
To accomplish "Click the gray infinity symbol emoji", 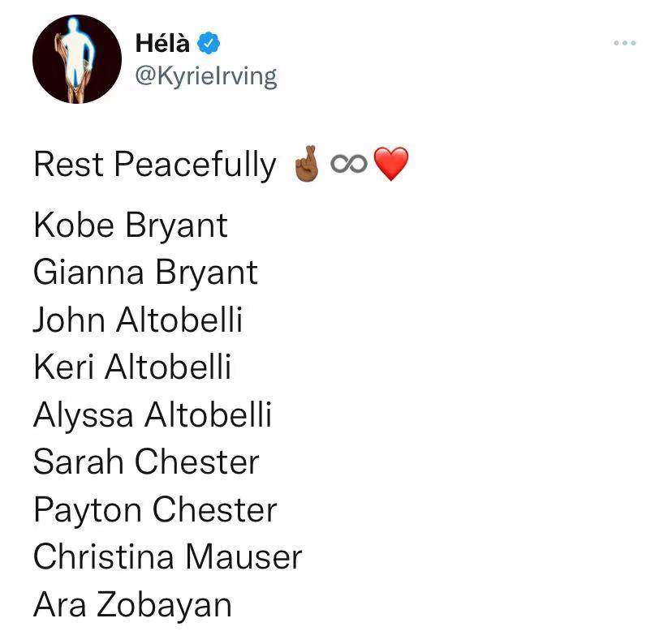I will 349,164.
